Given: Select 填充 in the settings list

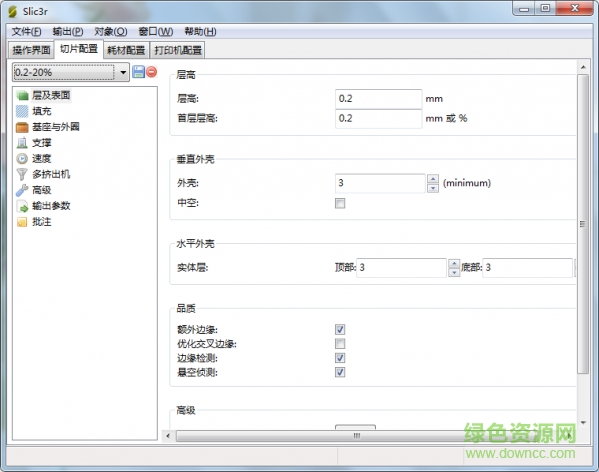Looking at the screenshot, I should pos(42,111).
